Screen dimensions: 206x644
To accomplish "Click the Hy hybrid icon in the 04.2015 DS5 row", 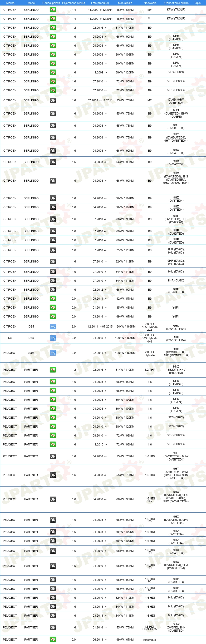I will tap(53, 338).
